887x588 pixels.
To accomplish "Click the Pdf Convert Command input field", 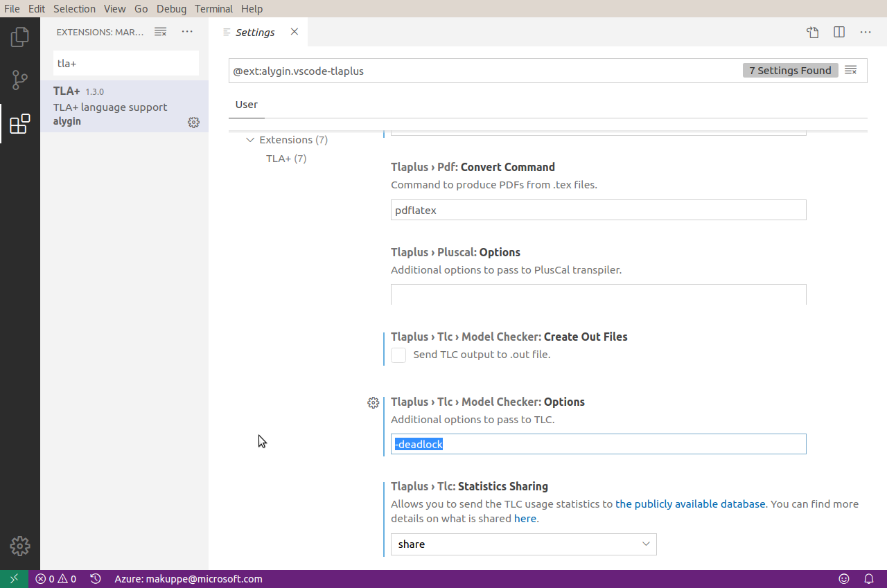I will click(598, 210).
